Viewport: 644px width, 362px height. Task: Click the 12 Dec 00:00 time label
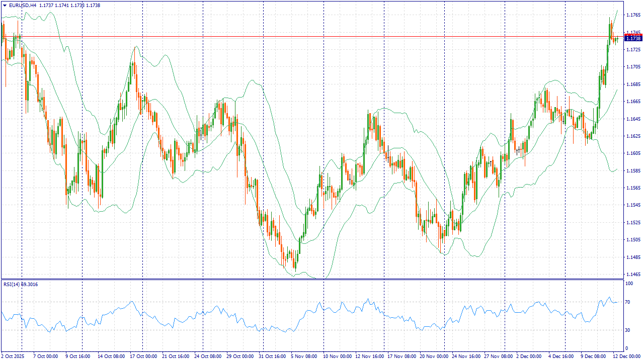coord(627,356)
